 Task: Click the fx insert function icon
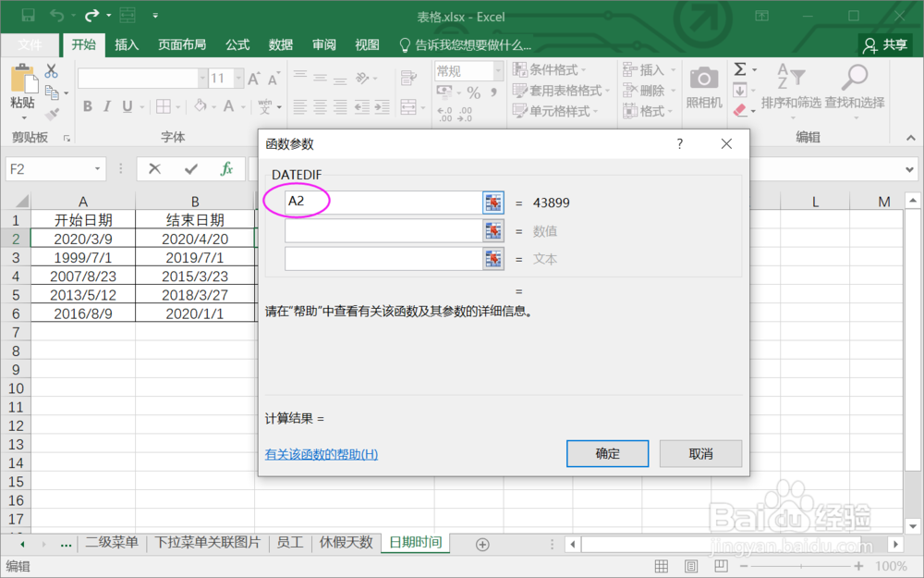tap(226, 169)
